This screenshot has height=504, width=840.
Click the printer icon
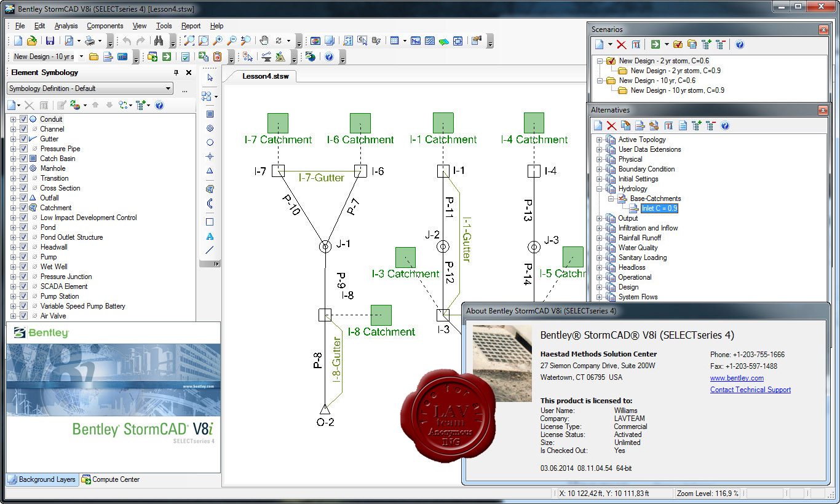(90, 41)
